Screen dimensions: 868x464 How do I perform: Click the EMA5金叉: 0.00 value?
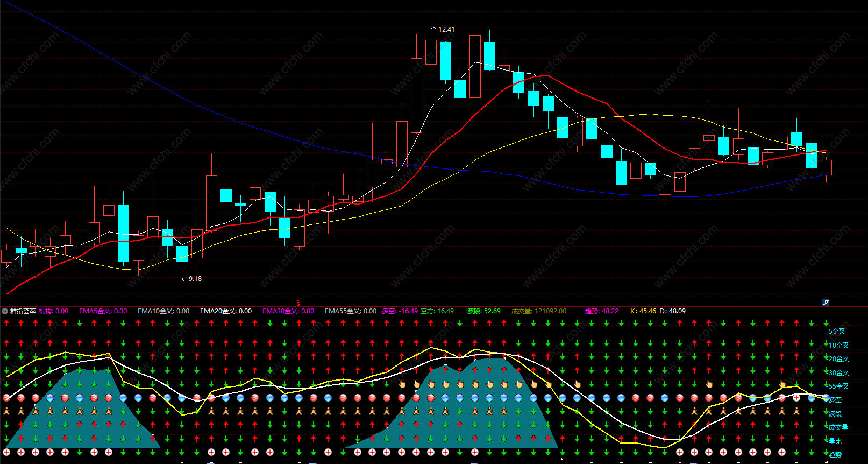(103, 311)
